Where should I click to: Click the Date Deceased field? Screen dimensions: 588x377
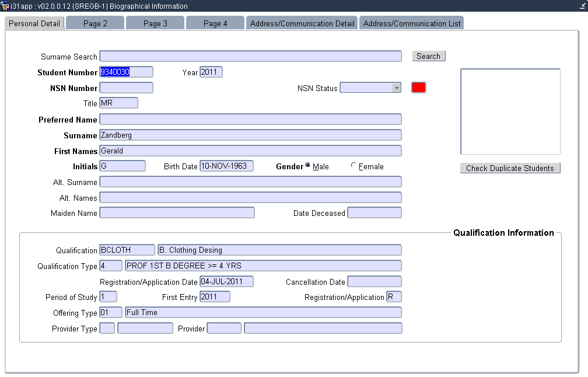click(x=374, y=212)
